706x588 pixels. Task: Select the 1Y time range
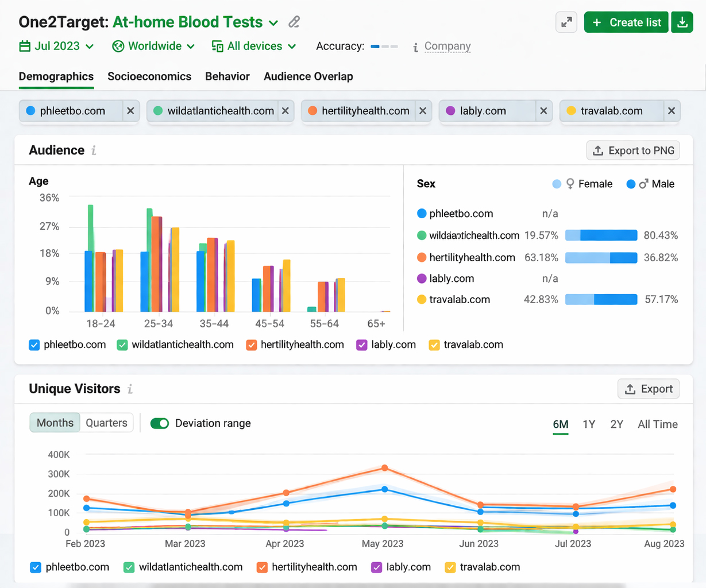pyautogui.click(x=589, y=424)
